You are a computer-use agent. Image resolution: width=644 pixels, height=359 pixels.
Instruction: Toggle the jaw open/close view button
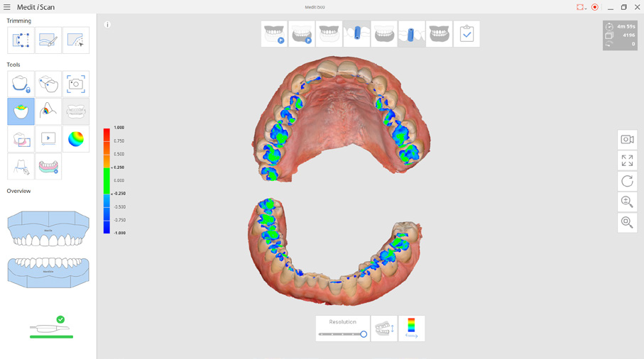pyautogui.click(x=384, y=328)
